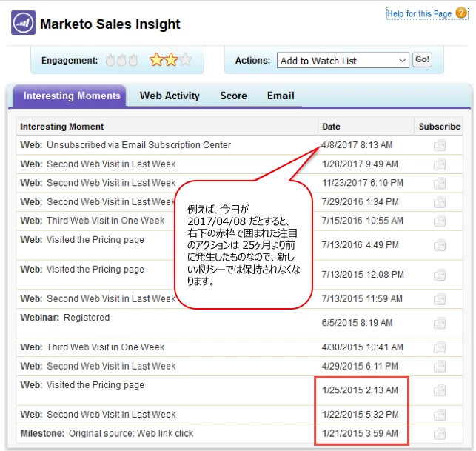The height and width of the screenshot is (451, 476).
Task: Subscribe icon for 4/30/2015 10:41 AM row
Action: 440,347
